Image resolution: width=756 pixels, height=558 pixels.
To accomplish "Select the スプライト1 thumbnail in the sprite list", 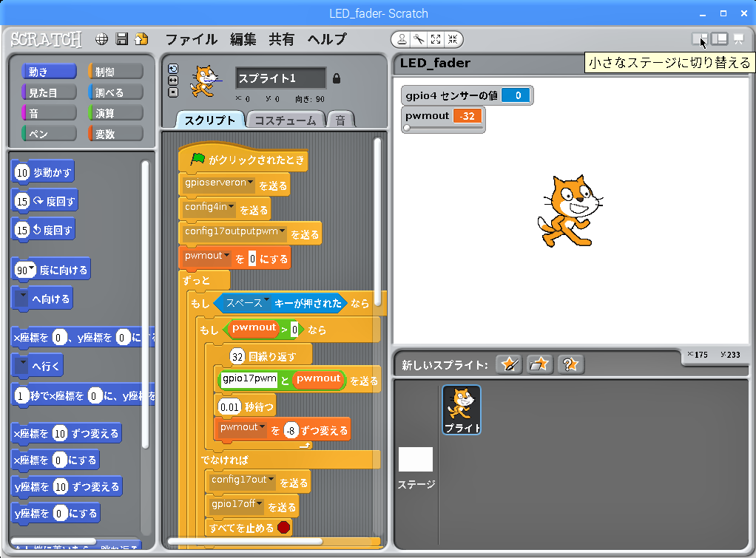I will (x=462, y=409).
